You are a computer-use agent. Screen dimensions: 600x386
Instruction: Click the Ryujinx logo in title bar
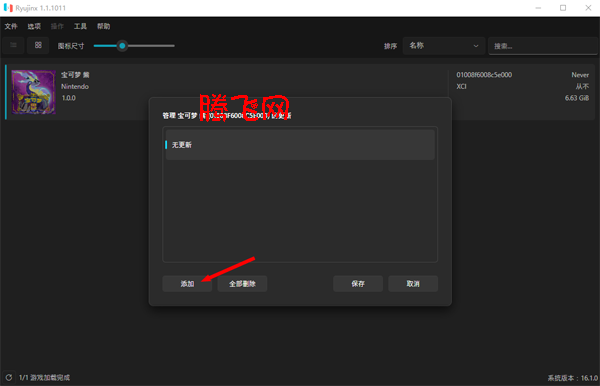(8, 8)
